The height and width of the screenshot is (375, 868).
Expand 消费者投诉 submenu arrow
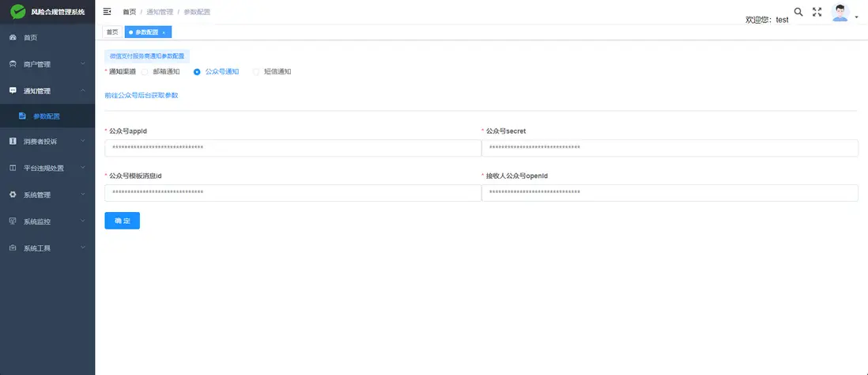point(82,142)
